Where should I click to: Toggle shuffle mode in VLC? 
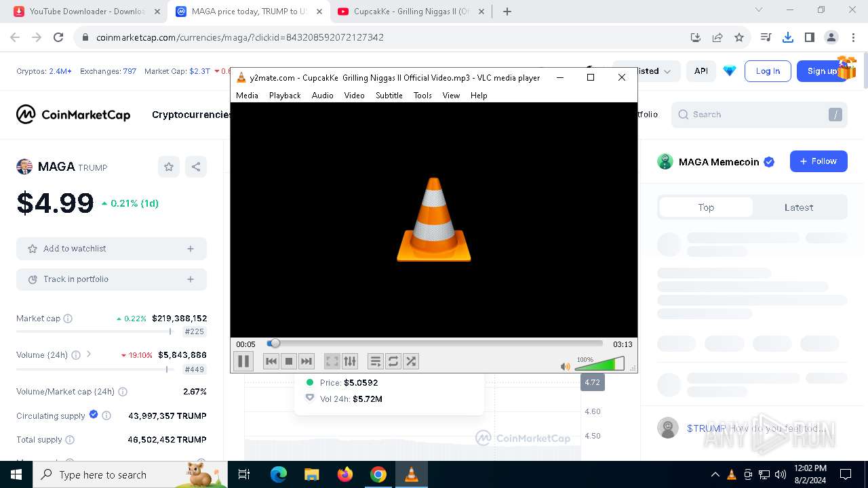[x=410, y=361]
